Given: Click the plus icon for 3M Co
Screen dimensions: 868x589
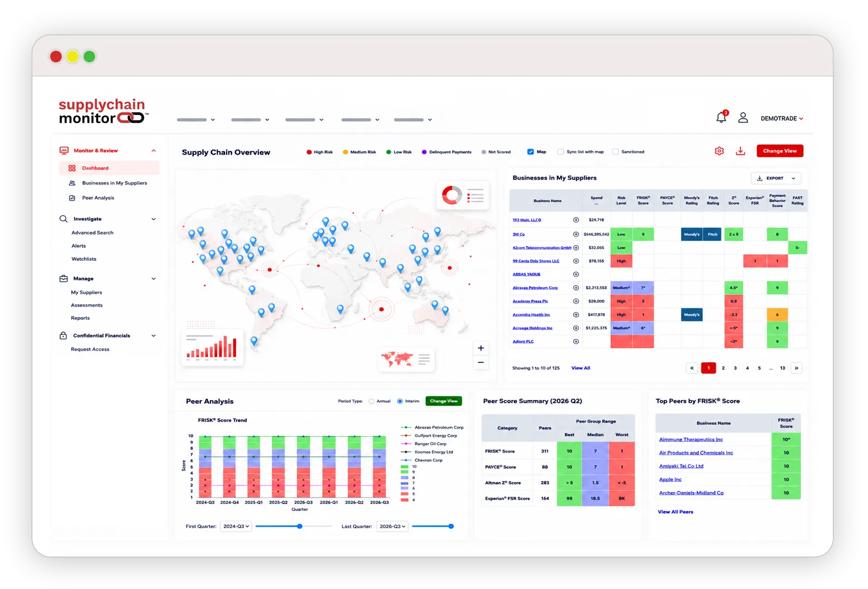Looking at the screenshot, I should pos(576,234).
